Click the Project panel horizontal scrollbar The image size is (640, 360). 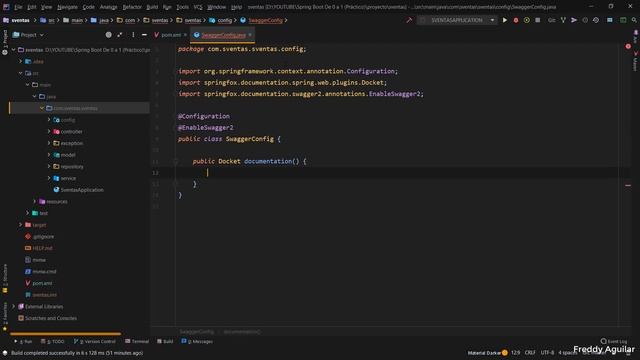tap(65, 334)
